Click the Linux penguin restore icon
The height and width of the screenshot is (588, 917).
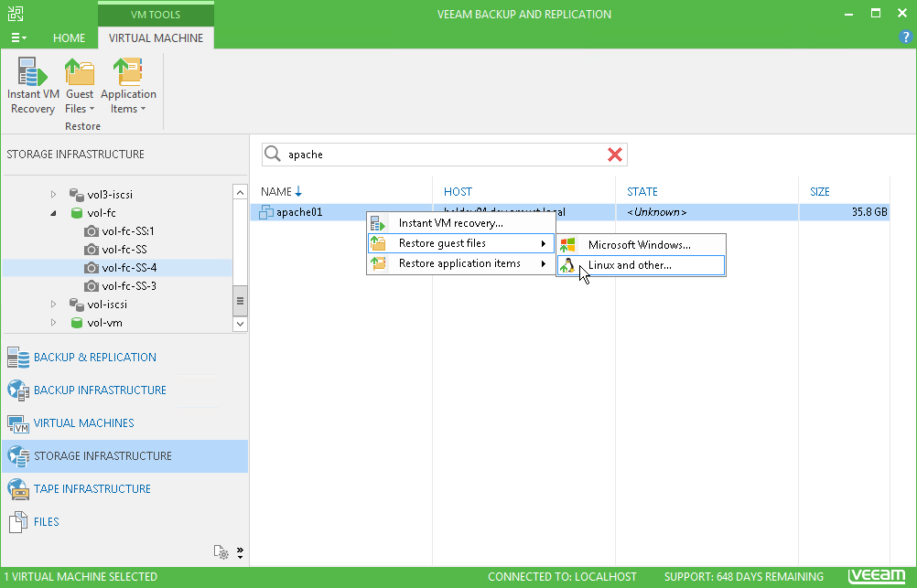tap(566, 265)
